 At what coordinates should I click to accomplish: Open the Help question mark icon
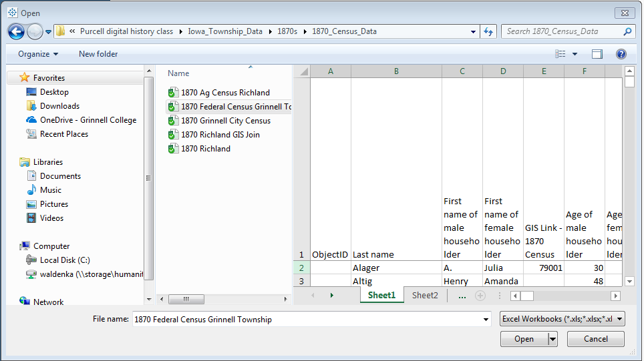click(621, 54)
